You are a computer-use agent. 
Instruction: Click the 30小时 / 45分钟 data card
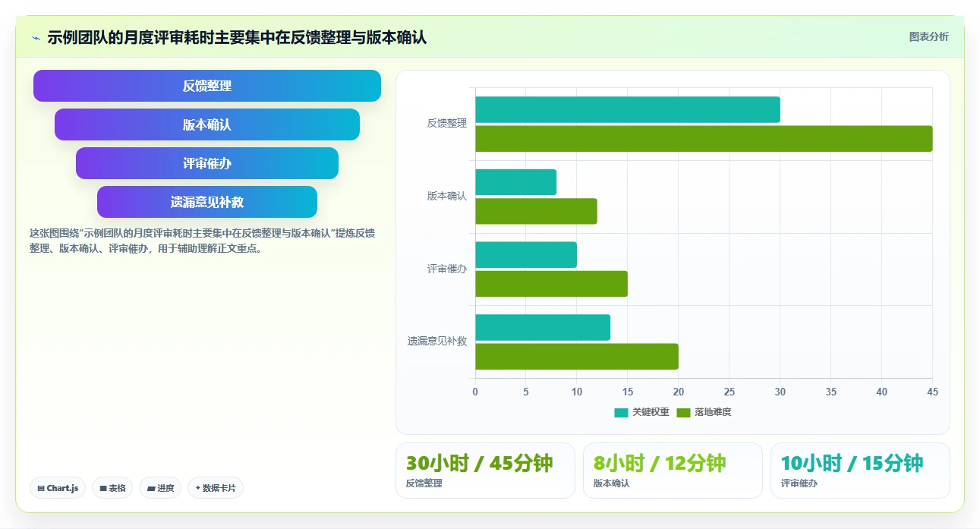click(x=485, y=471)
